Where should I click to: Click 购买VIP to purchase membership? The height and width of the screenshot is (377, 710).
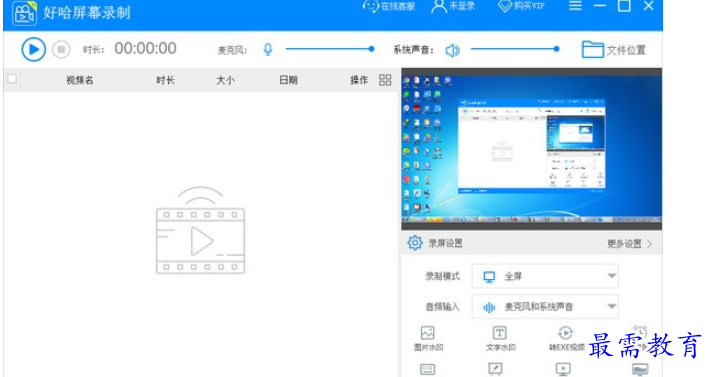521,6
